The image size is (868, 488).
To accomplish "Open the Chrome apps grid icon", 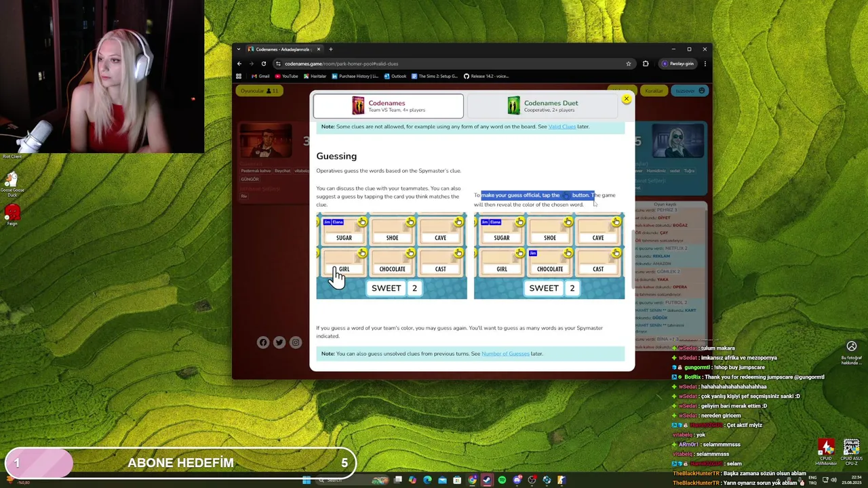I will tap(239, 76).
